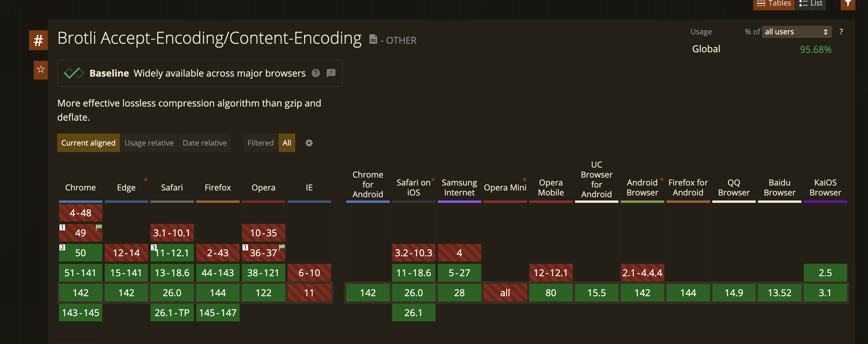This screenshot has width=868, height=344.
Task: Click the hash permalink icon
Action: [38, 41]
